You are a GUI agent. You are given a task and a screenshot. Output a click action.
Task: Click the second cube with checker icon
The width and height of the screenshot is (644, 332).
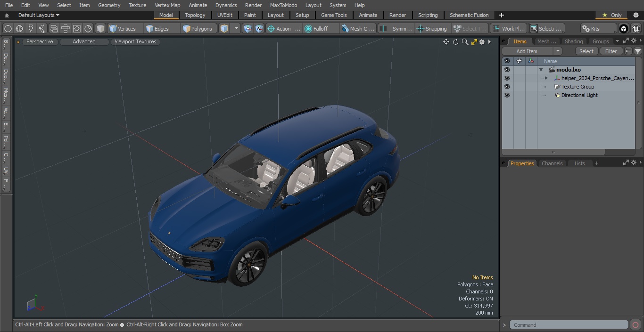[x=259, y=29]
